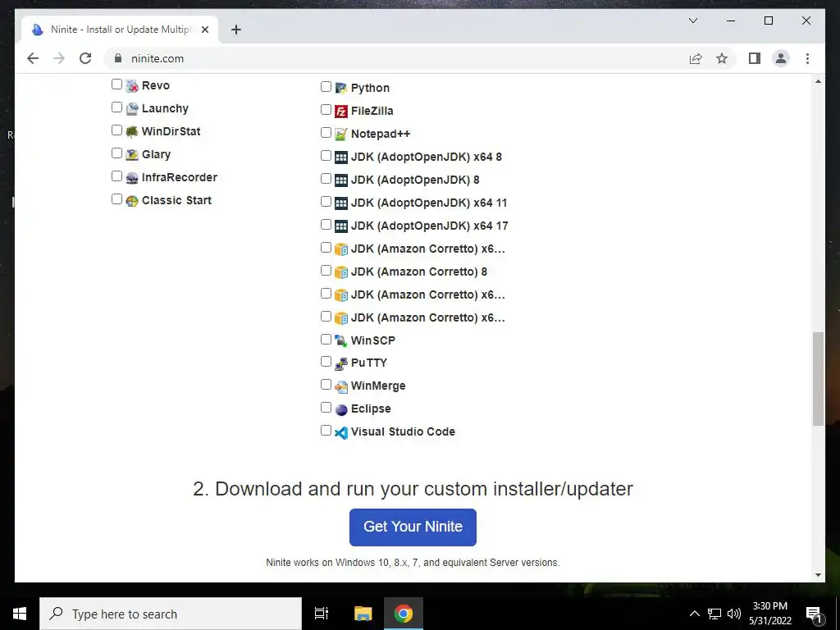Click the Get Your Ninite button
This screenshot has height=630, width=840.
point(413,527)
